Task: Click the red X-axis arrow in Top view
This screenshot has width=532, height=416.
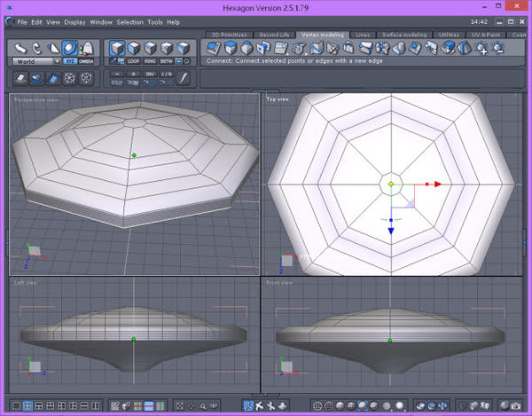Action: pyautogui.click(x=436, y=184)
